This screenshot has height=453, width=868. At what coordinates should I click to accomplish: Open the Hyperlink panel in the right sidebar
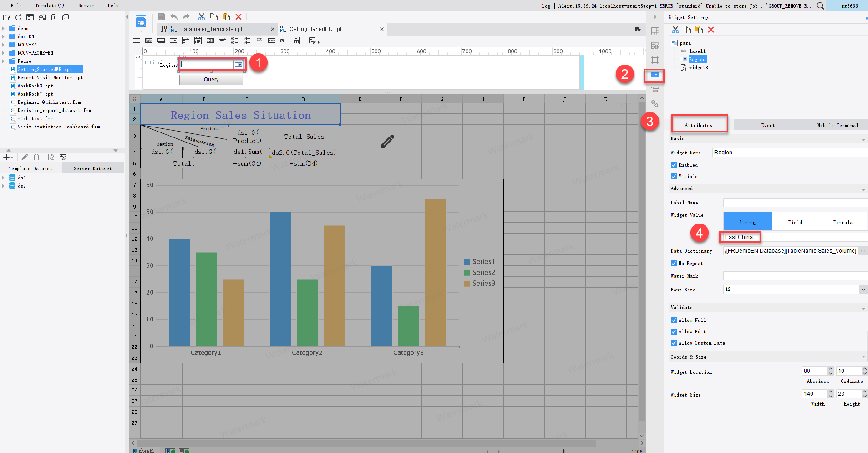(x=655, y=104)
